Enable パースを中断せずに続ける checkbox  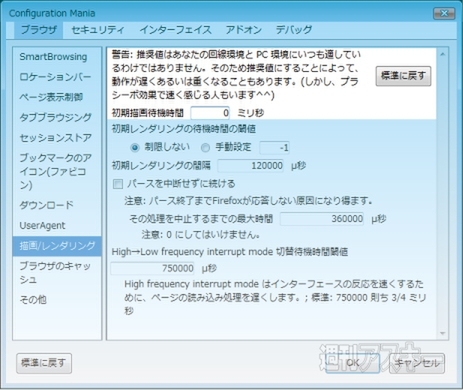click(118, 184)
